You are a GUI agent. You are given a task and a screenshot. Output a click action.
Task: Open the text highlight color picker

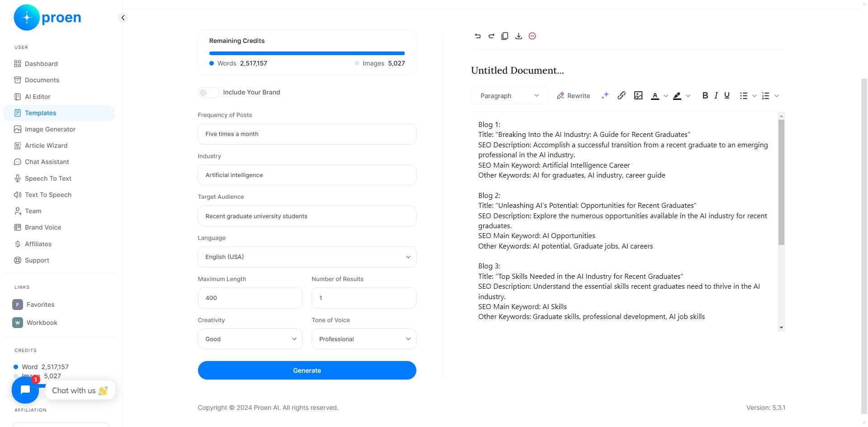point(681,96)
